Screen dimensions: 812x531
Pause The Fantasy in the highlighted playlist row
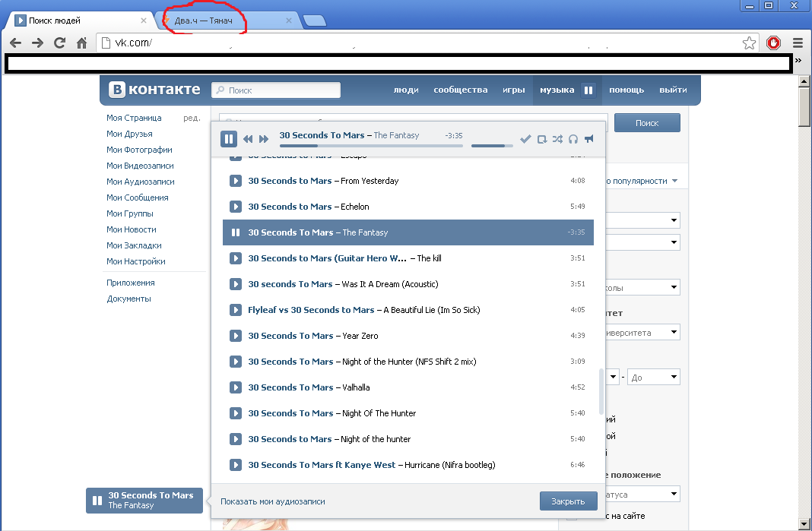(236, 232)
